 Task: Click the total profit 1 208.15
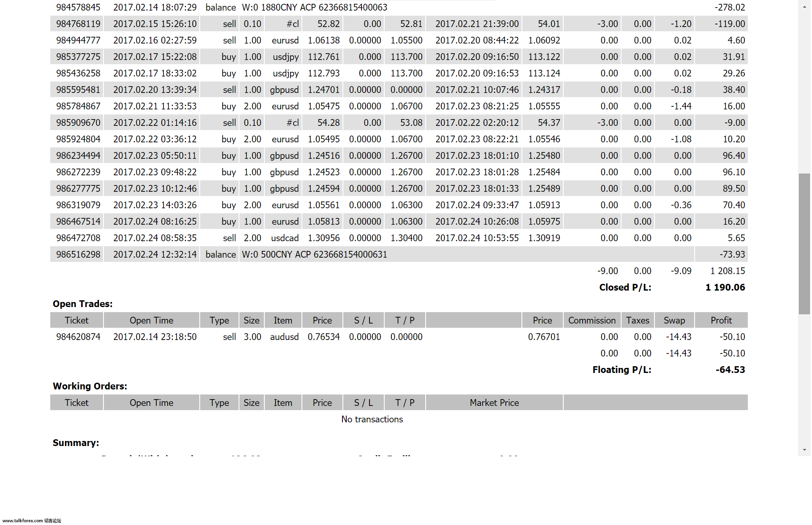(x=728, y=271)
